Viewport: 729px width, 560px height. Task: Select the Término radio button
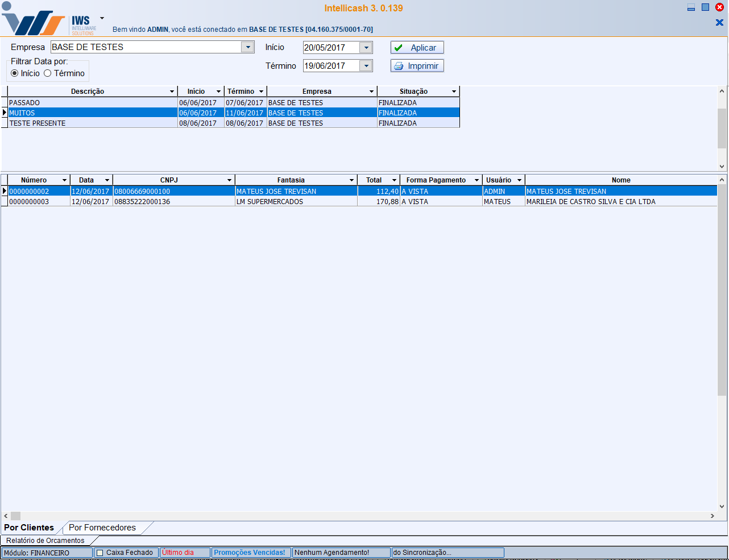point(48,73)
